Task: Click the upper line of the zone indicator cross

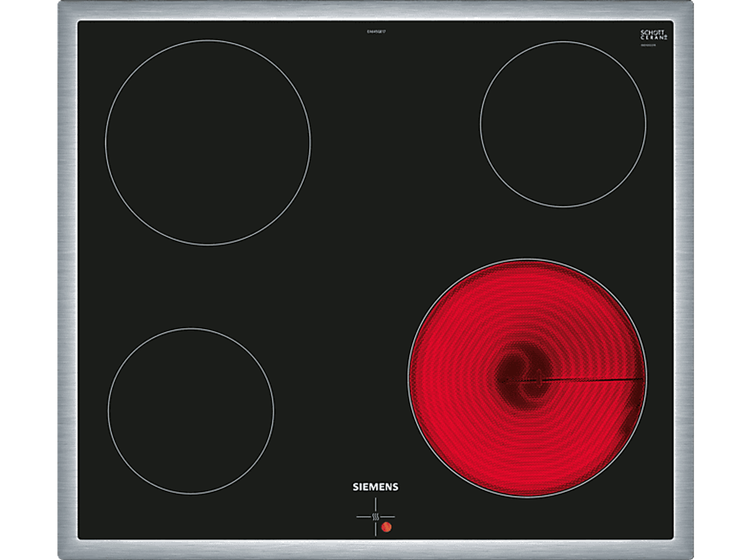Action: [375, 504]
